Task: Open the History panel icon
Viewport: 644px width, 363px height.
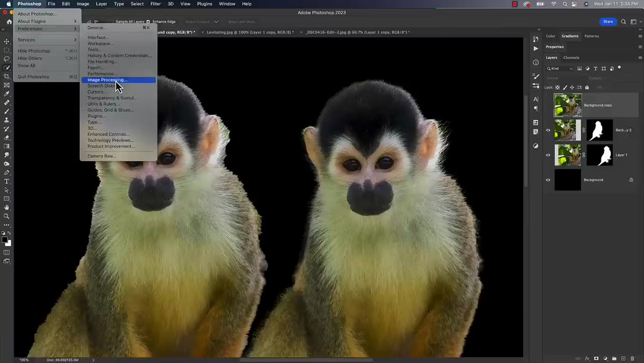Action: (x=536, y=39)
